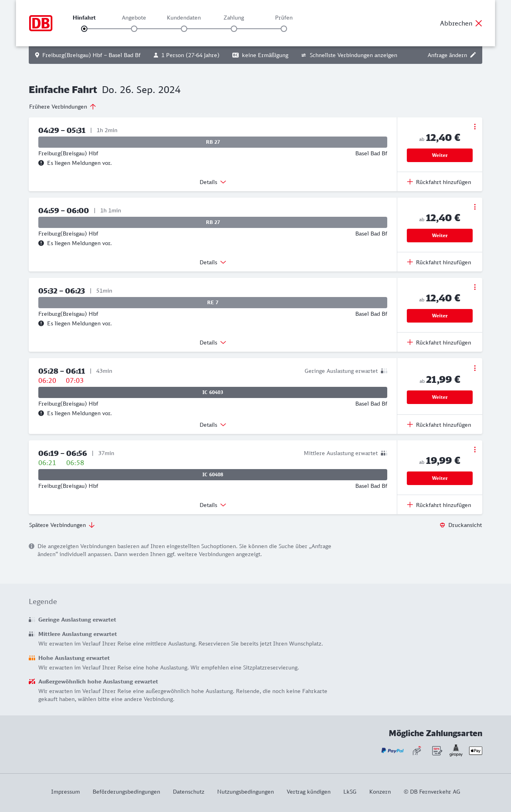Click the warning icon on RE 7 connection
Screen dimensions: 511x812
41,323
